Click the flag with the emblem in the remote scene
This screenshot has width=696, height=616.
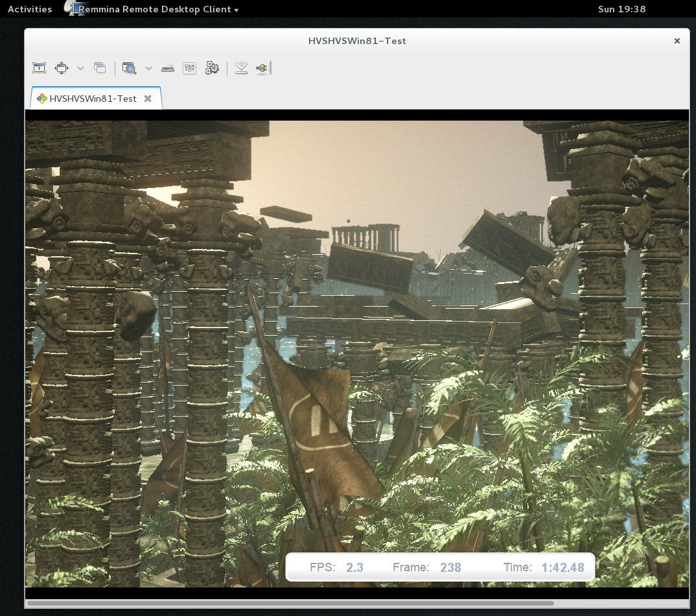(322, 427)
